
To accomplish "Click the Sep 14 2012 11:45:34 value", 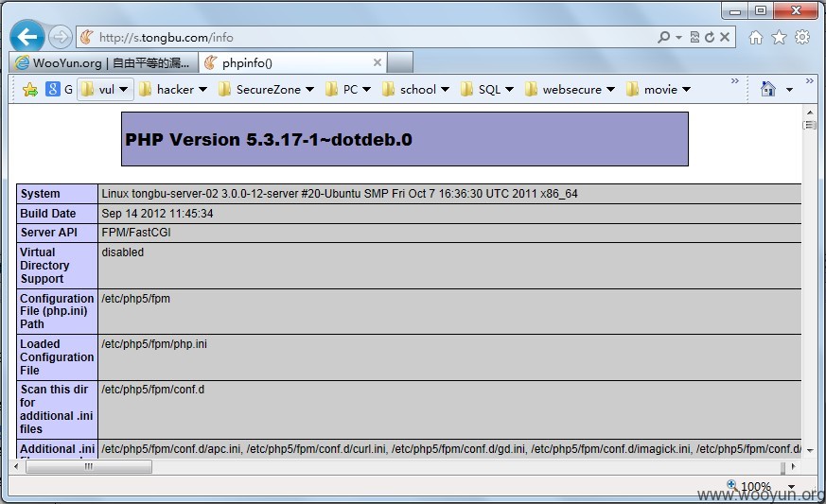I will click(x=157, y=214).
